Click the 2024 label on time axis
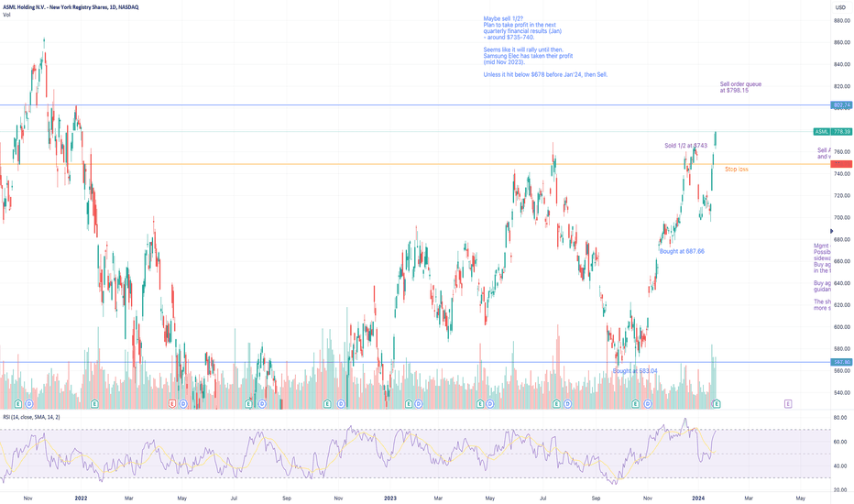Viewport: 854px width, 504px height. pyautogui.click(x=698, y=498)
